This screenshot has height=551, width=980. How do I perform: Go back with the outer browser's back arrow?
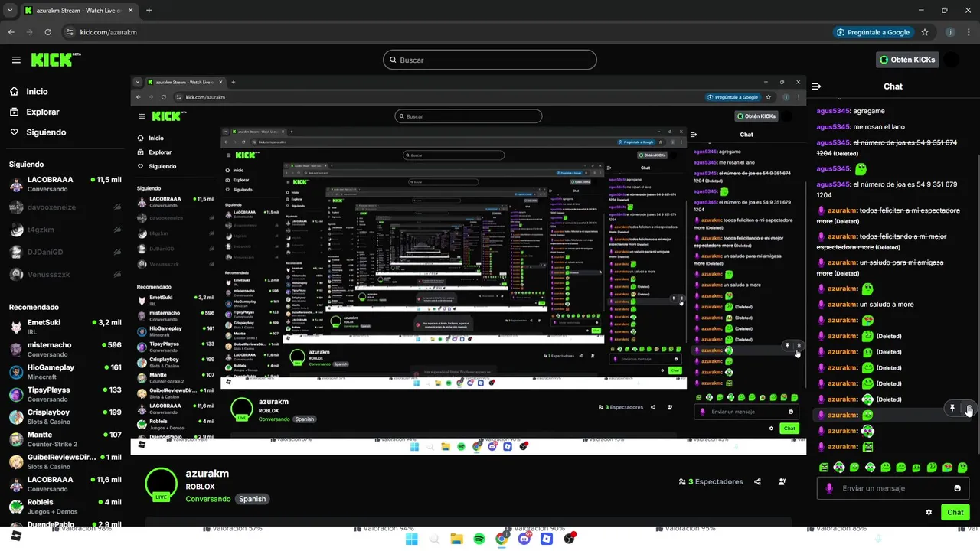click(x=11, y=32)
